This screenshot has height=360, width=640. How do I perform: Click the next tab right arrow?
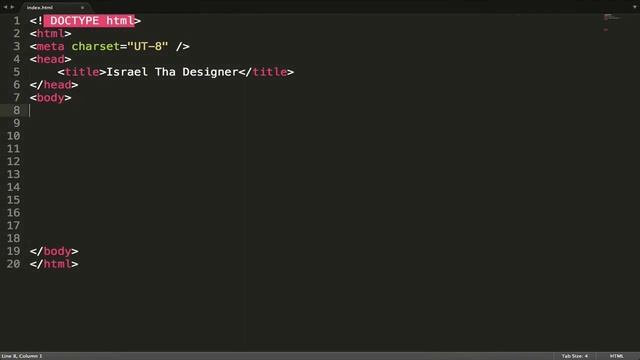click(x=12, y=7)
